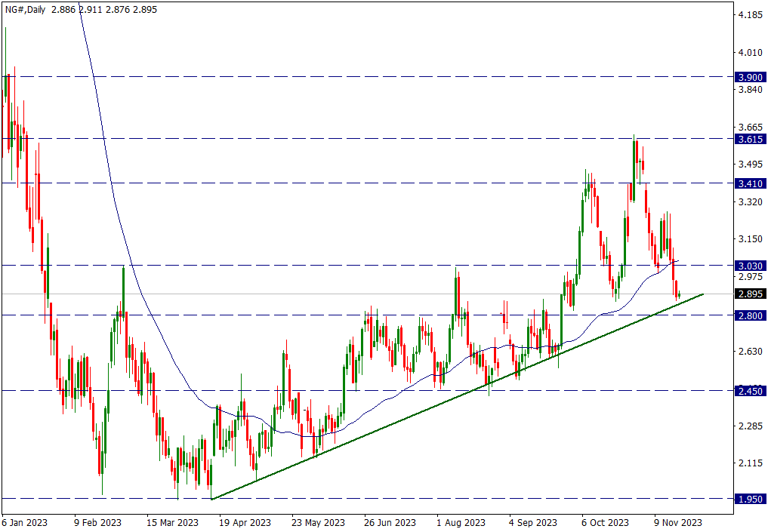The image size is (771, 532).
Task: Click the 4.010 price axis value
Action: point(751,53)
